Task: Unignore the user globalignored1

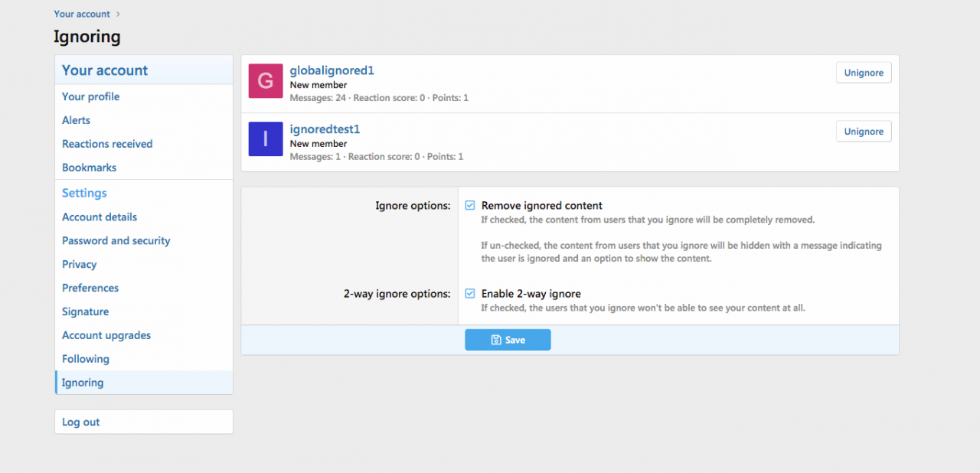Action: (x=863, y=73)
